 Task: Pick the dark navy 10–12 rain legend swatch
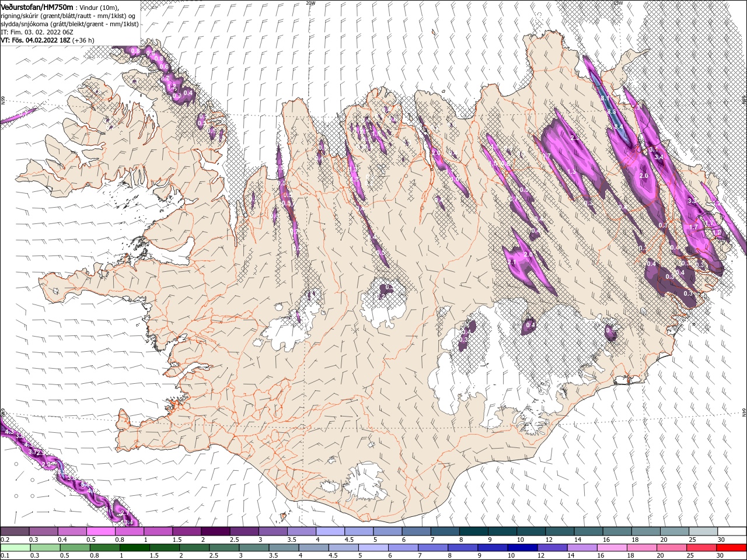pos(522,548)
